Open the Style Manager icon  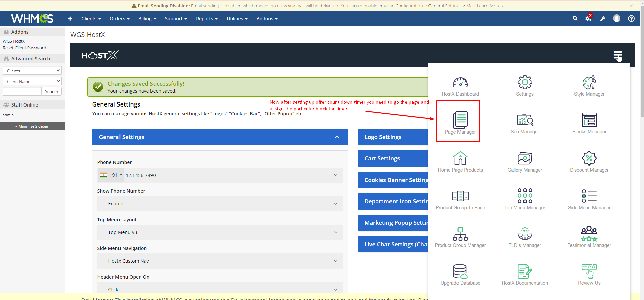point(589,83)
